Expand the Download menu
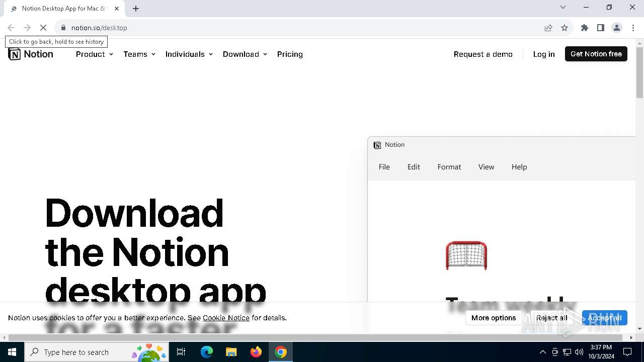644x362 pixels. point(245,54)
